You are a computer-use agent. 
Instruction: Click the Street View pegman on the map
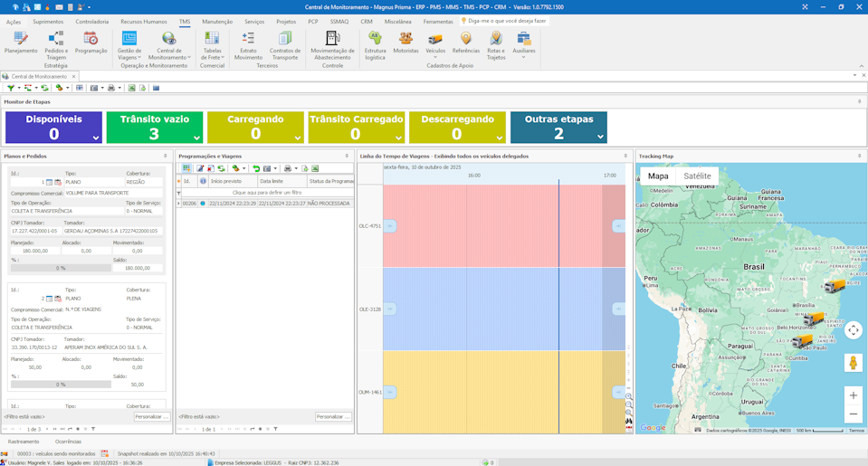click(x=853, y=363)
